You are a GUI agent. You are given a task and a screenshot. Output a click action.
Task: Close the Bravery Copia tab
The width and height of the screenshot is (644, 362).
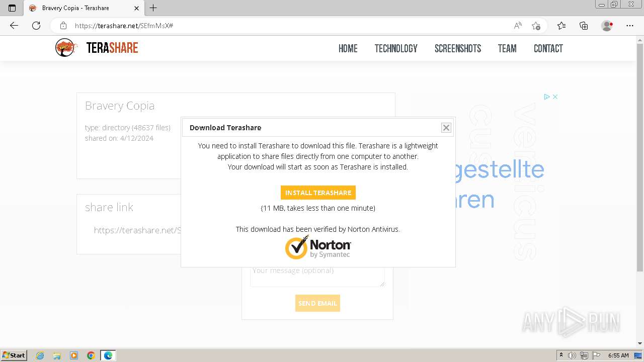137,8
